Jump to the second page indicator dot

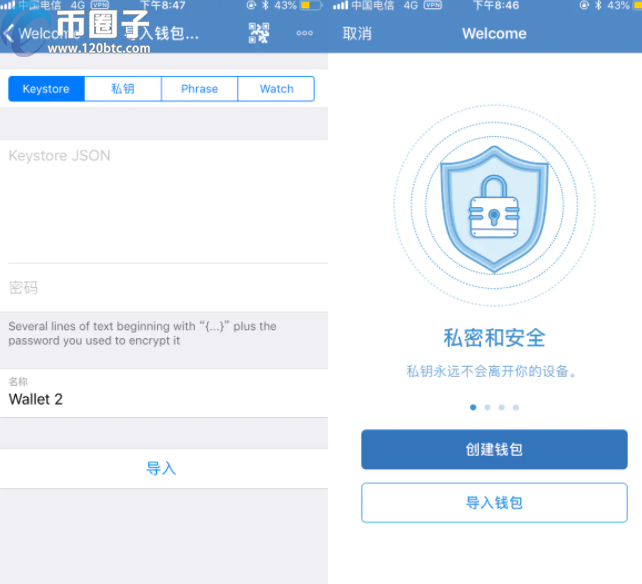[487, 407]
